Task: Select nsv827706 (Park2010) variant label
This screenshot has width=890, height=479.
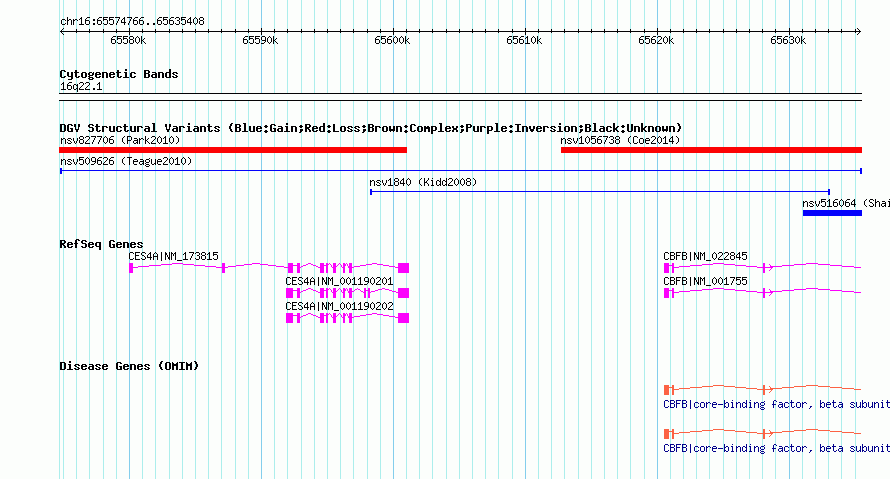Action: tap(120, 140)
